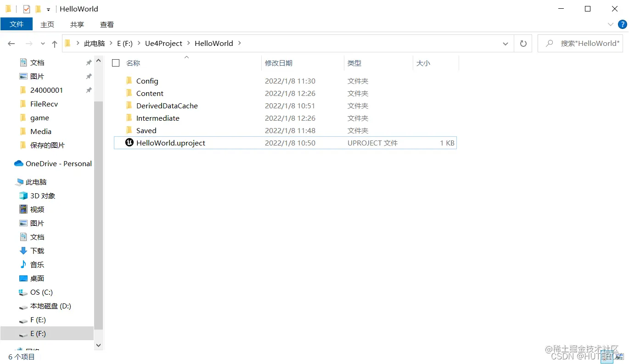629x364 pixels.
Task: Open the 查看 ribbon tab
Action: (x=107, y=24)
